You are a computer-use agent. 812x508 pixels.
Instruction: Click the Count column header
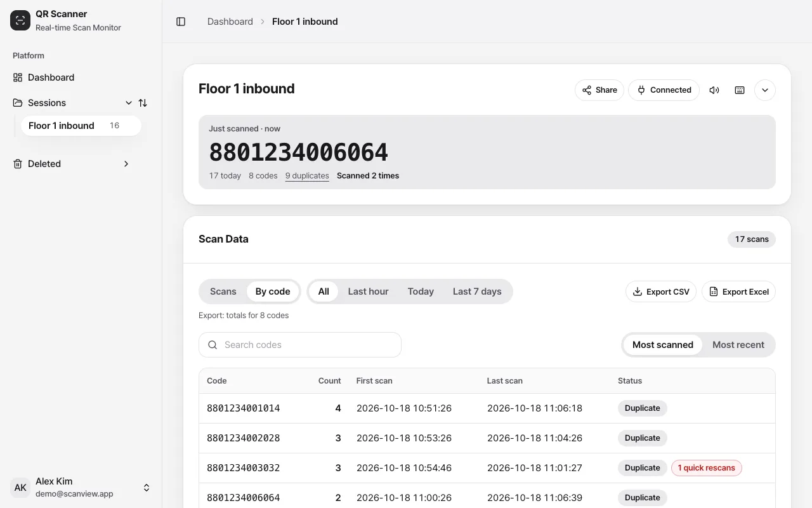pyautogui.click(x=330, y=381)
